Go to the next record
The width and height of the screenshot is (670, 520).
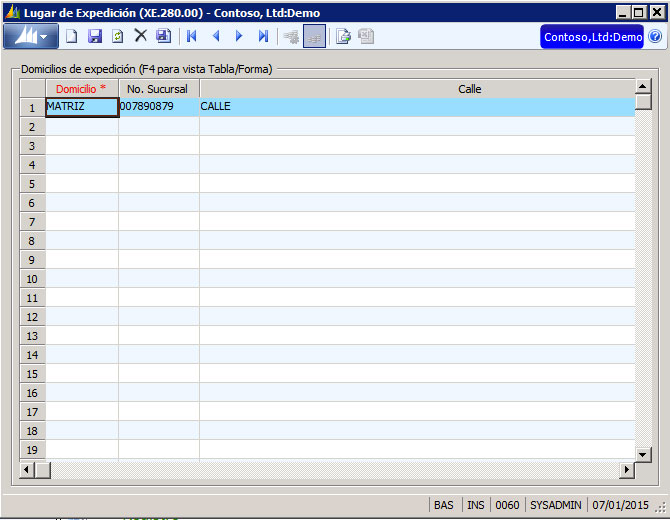pos(239,36)
